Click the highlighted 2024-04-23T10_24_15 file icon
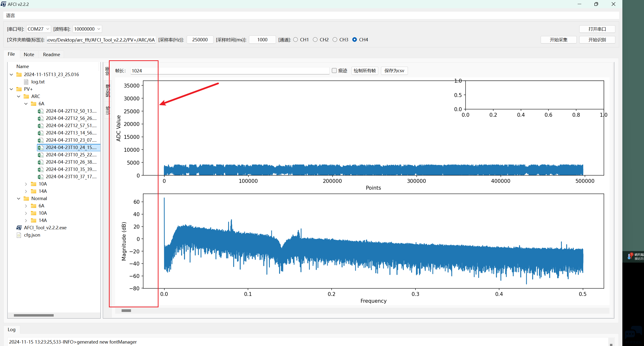Screen dimensions: 644x346 (x=41, y=148)
